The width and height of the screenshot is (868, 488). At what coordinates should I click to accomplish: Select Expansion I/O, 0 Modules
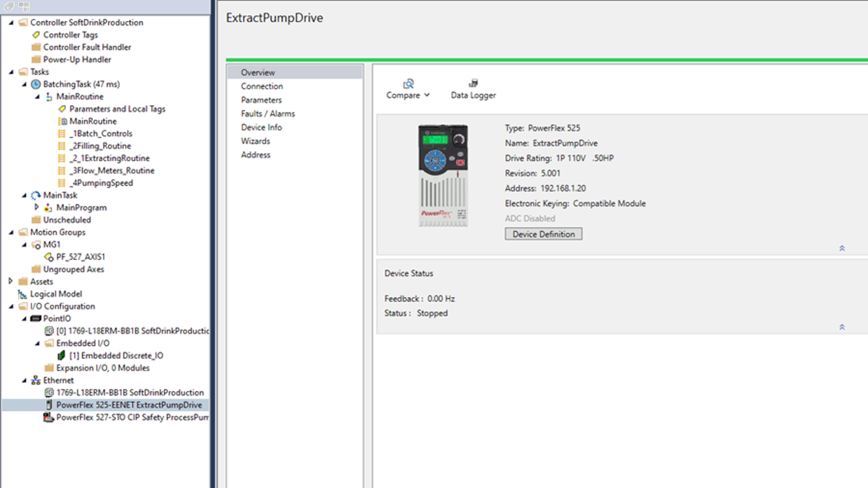coord(103,368)
